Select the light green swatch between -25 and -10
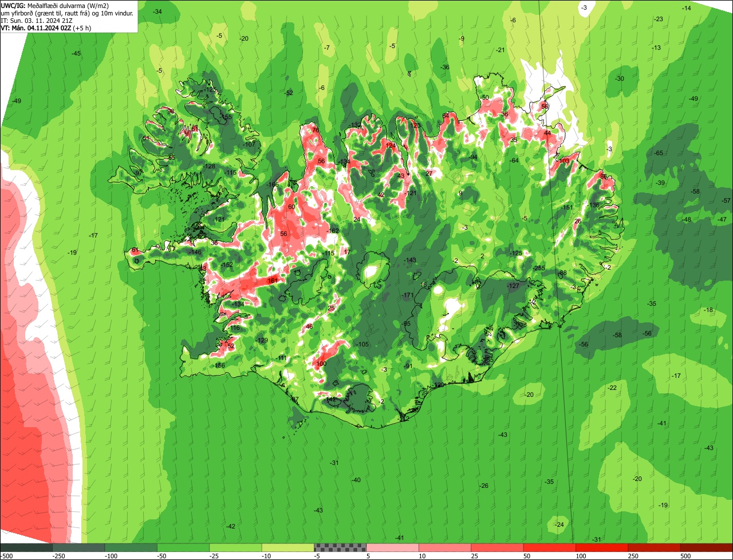733x560 pixels. [235, 547]
